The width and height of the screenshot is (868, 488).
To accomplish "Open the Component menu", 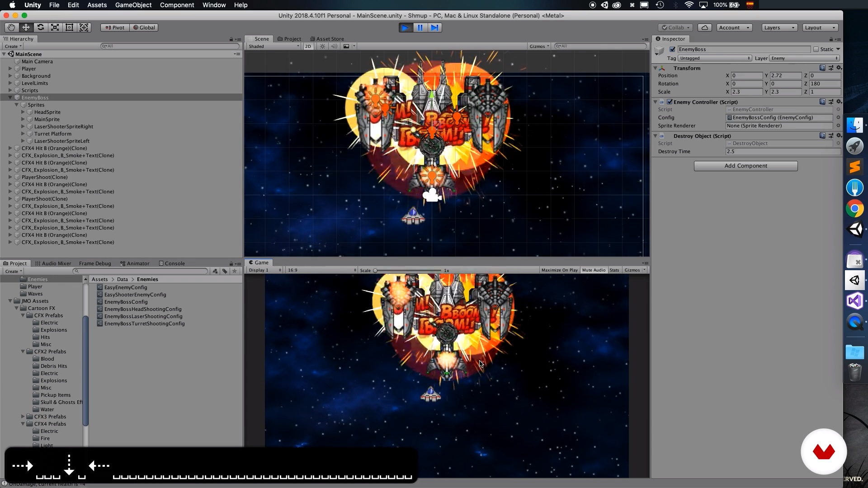I will pyautogui.click(x=177, y=5).
